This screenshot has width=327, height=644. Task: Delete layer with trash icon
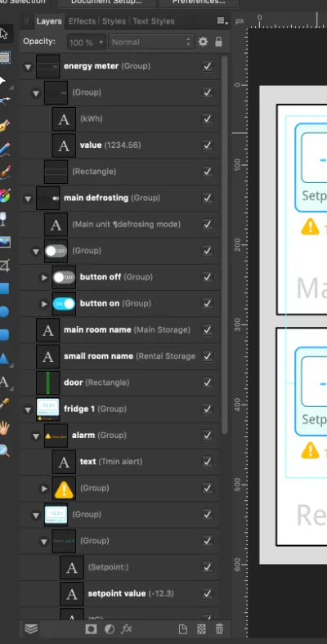point(219,628)
